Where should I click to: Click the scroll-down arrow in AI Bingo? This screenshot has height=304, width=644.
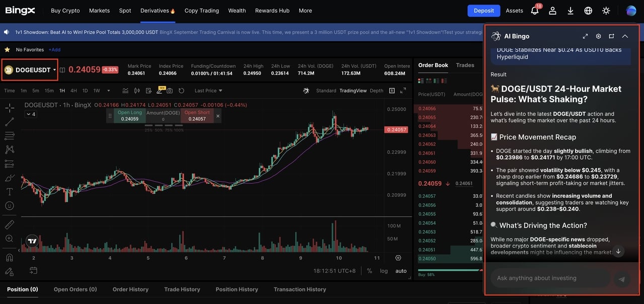pyautogui.click(x=618, y=251)
